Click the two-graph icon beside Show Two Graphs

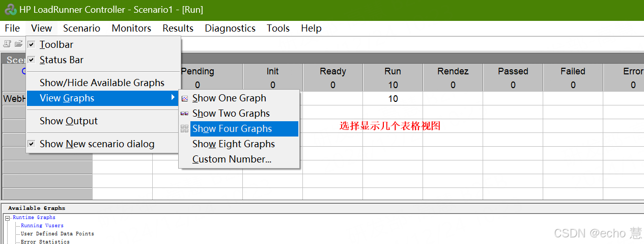point(185,114)
